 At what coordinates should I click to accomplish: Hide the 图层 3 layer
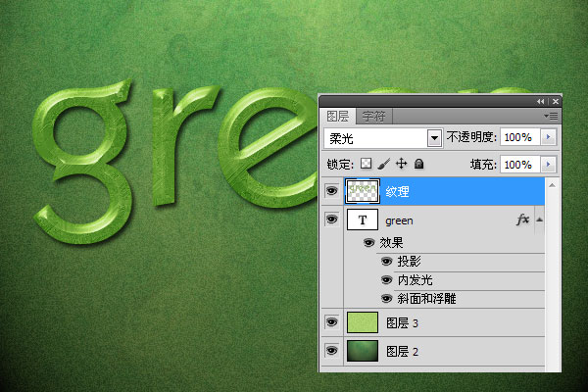pos(331,322)
